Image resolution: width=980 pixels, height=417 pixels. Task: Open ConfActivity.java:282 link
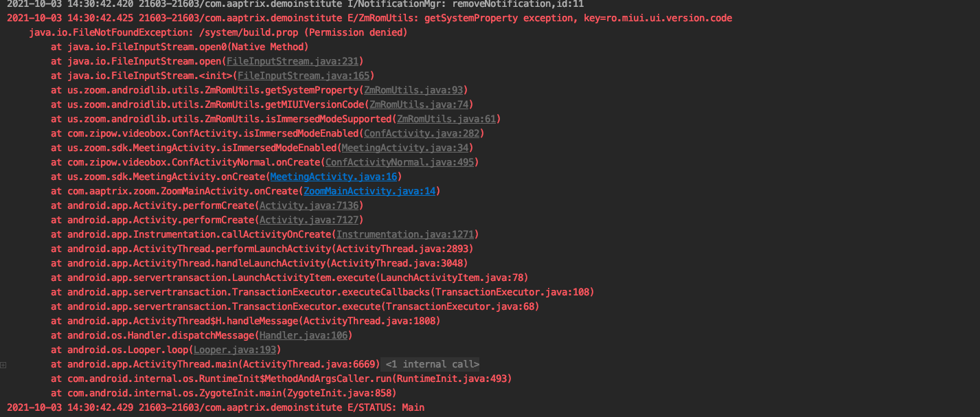tap(422, 133)
